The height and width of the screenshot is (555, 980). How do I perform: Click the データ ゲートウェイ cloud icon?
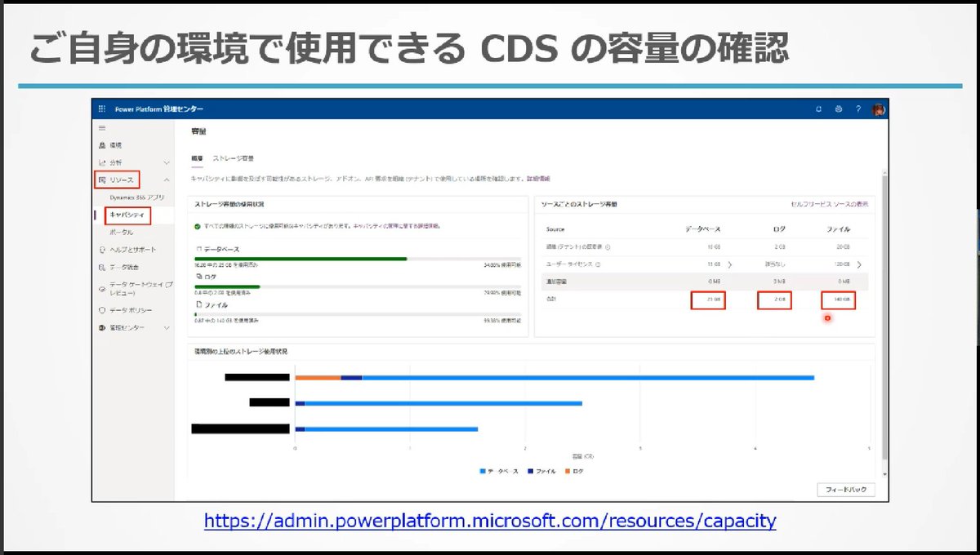[x=102, y=289]
